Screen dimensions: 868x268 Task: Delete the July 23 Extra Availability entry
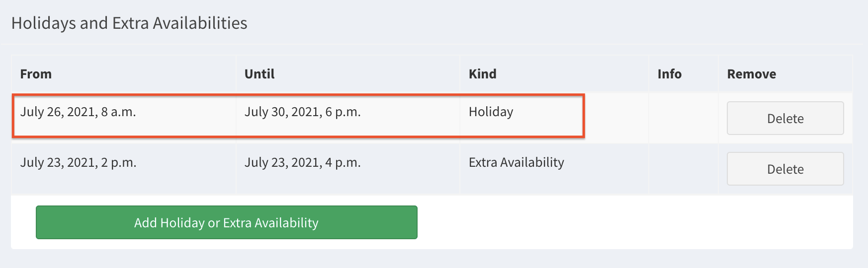785,169
